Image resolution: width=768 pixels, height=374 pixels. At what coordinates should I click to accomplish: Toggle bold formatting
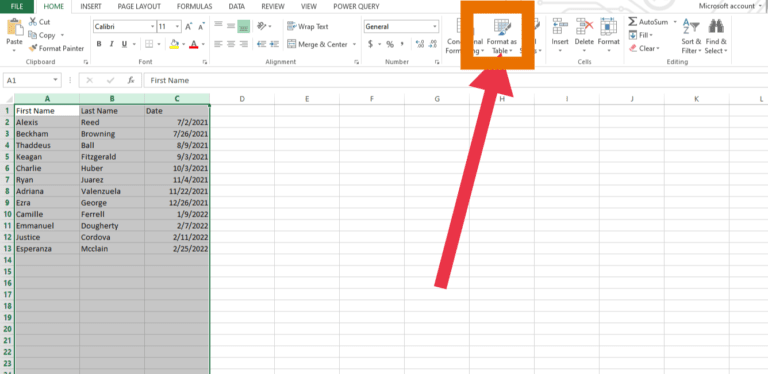(99, 44)
